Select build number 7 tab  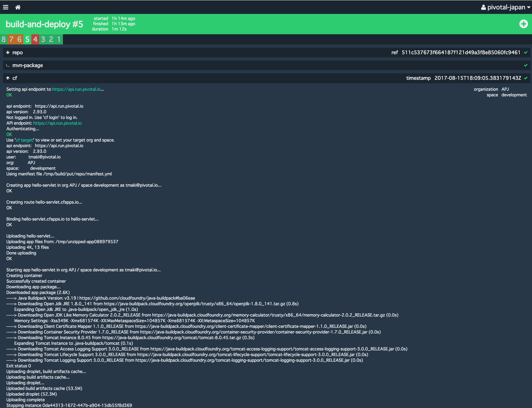click(11, 39)
